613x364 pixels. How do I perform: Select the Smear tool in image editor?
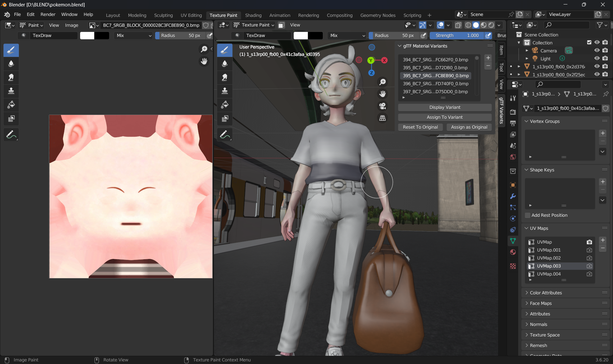coord(11,77)
